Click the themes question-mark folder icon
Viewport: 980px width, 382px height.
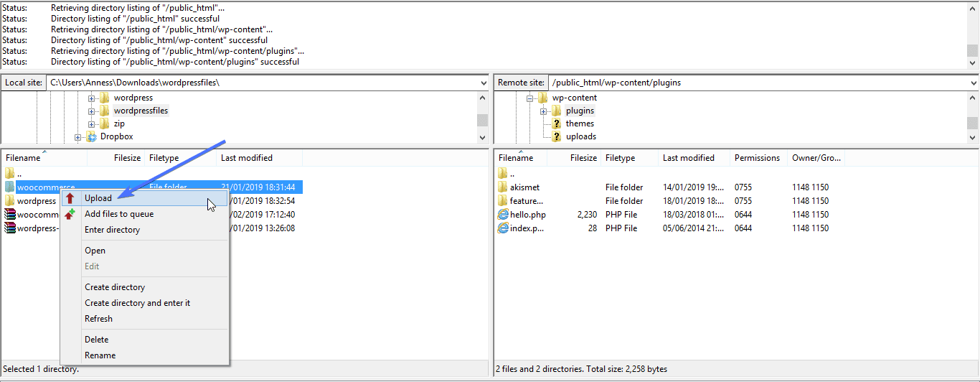pos(557,124)
